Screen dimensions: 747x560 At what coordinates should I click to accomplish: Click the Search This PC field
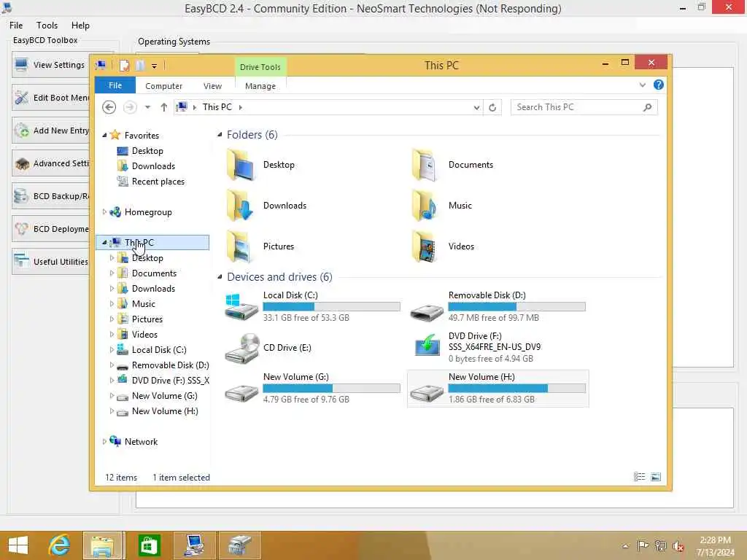tap(584, 107)
